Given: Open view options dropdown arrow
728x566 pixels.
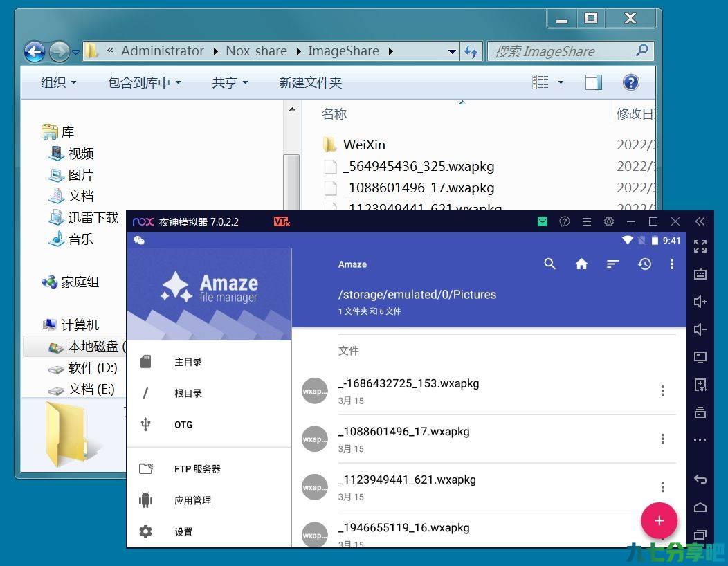Looking at the screenshot, I should pyautogui.click(x=561, y=82).
